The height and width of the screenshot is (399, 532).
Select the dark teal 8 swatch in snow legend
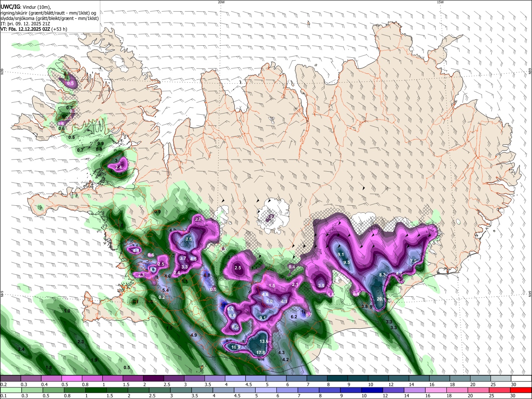pos(337,379)
